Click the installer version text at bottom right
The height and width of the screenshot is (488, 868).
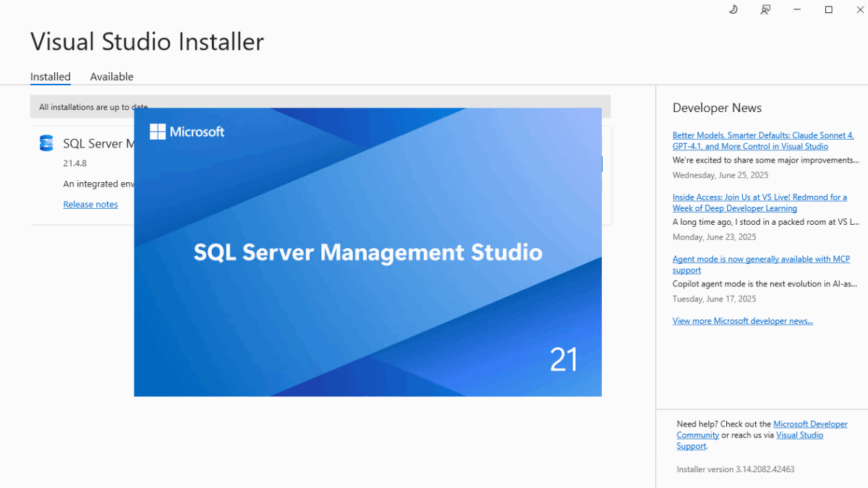tap(735, 468)
